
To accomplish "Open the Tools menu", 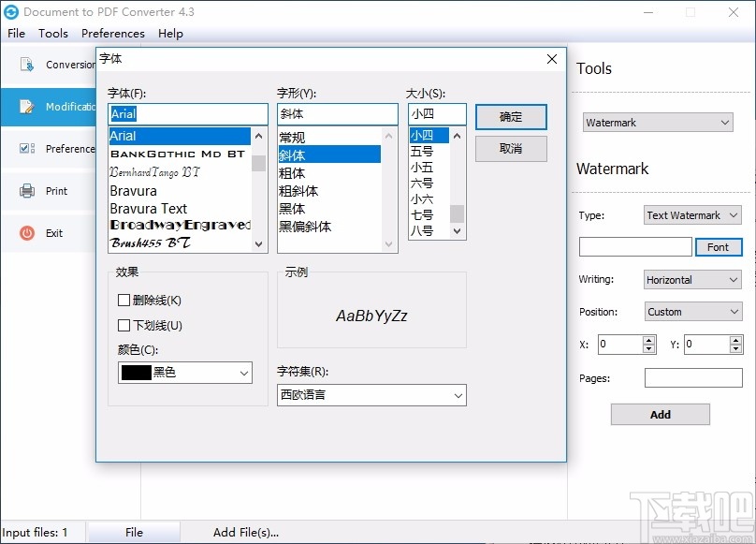I will 52,33.
